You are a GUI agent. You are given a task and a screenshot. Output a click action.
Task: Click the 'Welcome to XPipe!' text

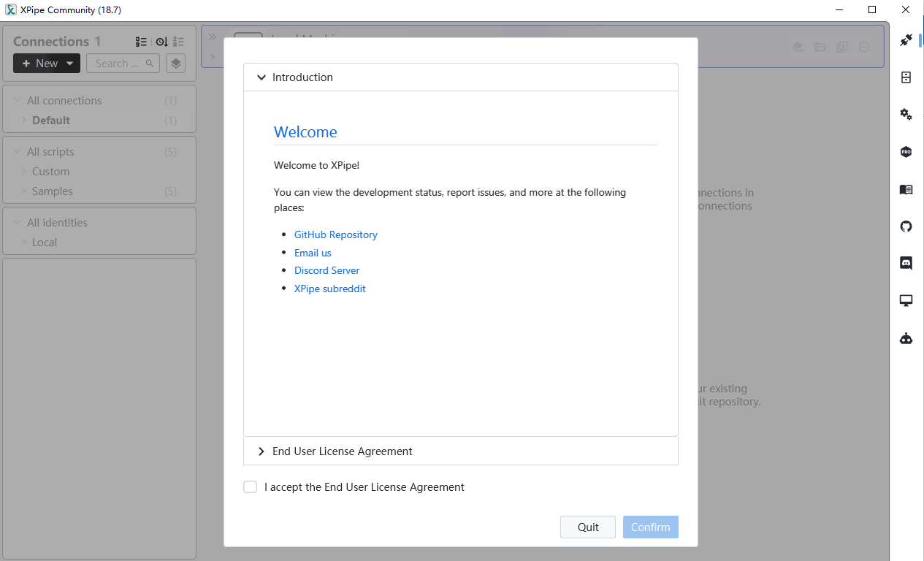(317, 165)
